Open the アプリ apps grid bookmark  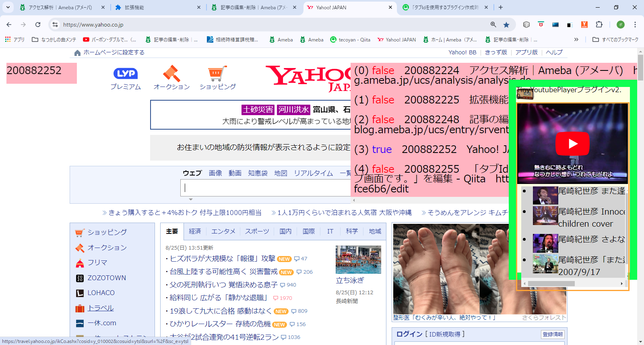[x=14, y=39]
